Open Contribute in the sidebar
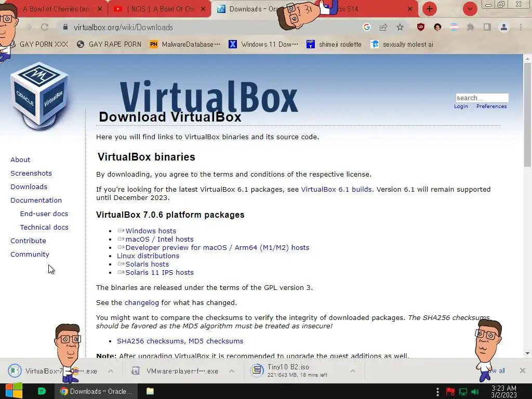The image size is (532, 399). pos(28,241)
